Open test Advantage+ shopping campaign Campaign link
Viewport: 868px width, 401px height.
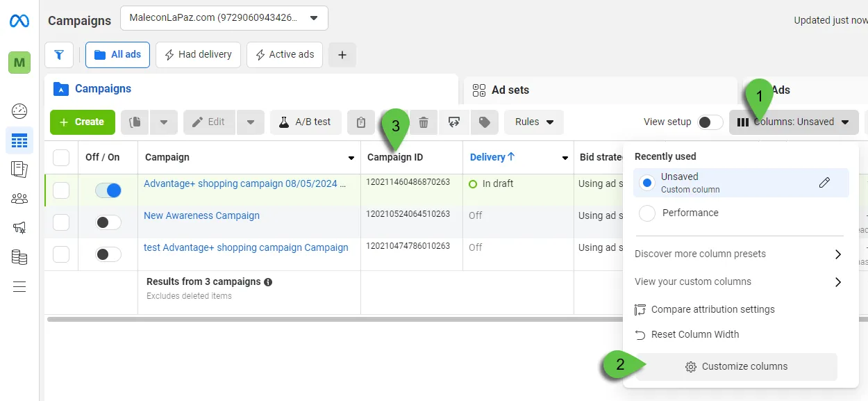[246, 247]
